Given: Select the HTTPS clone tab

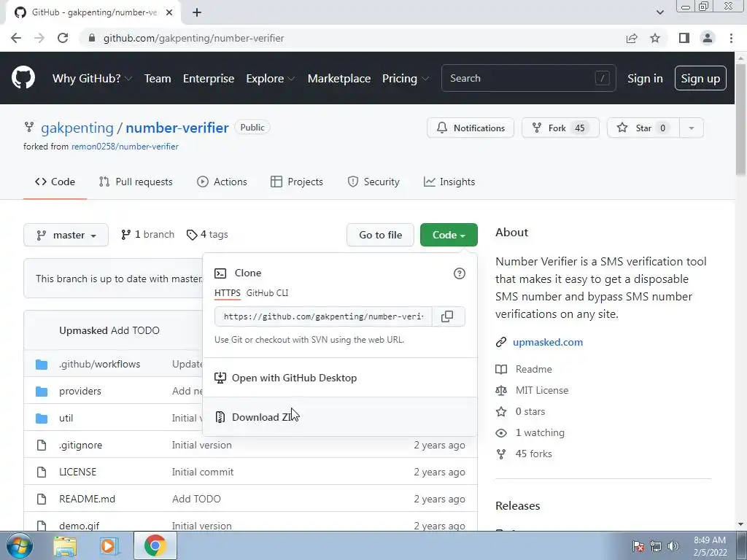Looking at the screenshot, I should (x=228, y=293).
